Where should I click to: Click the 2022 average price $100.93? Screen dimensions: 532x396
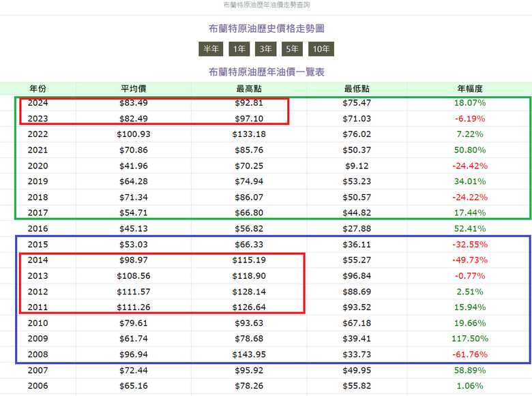tap(134, 134)
